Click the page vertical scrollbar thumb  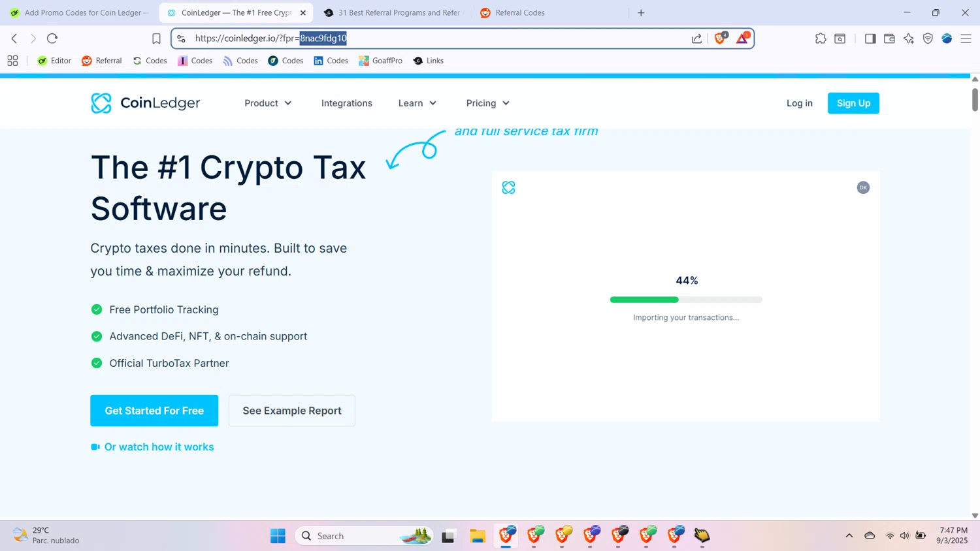[975, 99]
